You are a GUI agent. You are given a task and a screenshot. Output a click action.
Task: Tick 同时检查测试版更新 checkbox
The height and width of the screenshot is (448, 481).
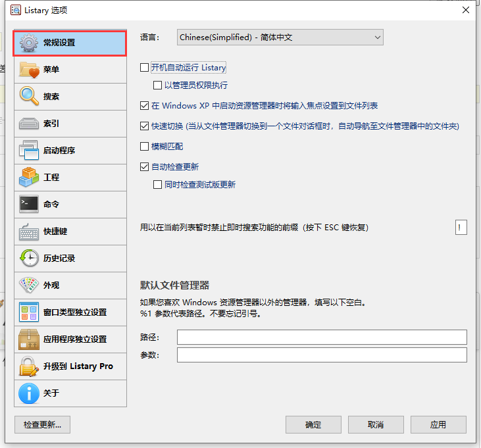pos(157,185)
